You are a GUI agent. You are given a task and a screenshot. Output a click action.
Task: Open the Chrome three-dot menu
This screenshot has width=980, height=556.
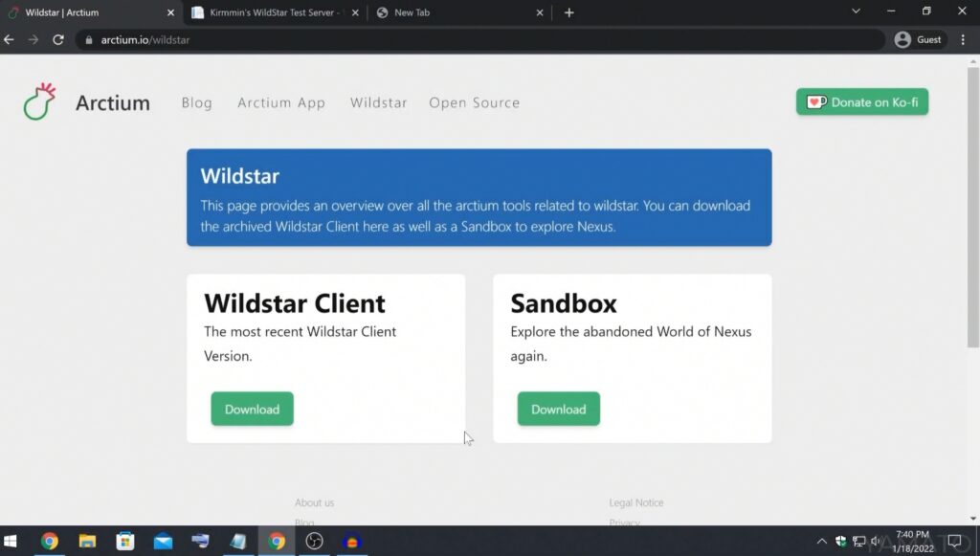click(x=963, y=39)
